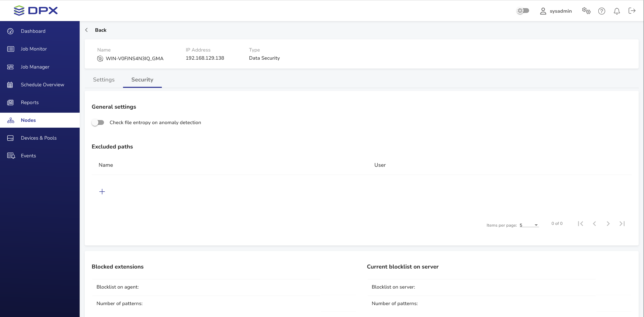Switch to the Settings tab
Viewport: 644px width, 317px height.
click(104, 80)
